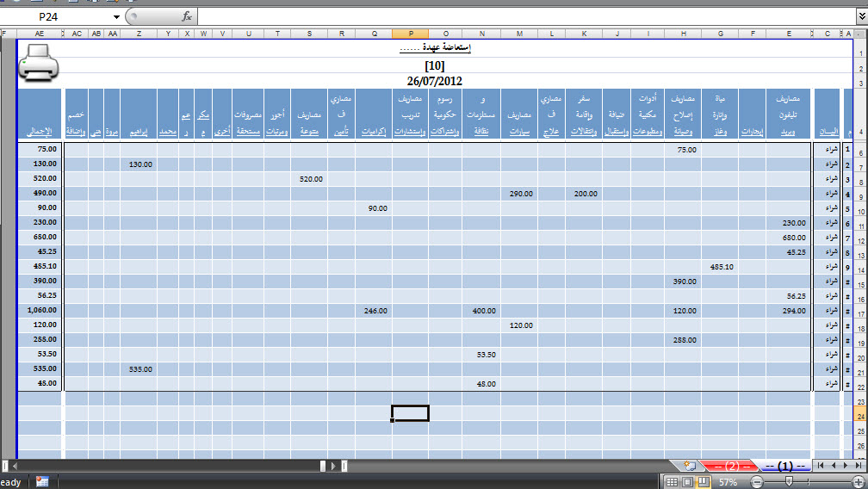Viewport: 868px width, 489px height.
Task: Click the أجور ومرتبات column header cell
Action: click(x=277, y=114)
